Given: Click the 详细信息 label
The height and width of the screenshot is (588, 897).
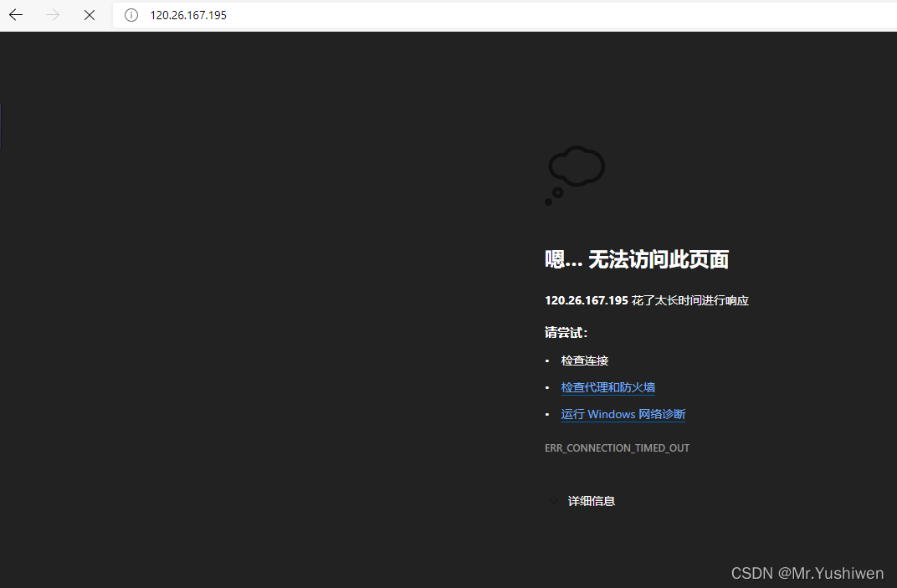Looking at the screenshot, I should [x=592, y=501].
